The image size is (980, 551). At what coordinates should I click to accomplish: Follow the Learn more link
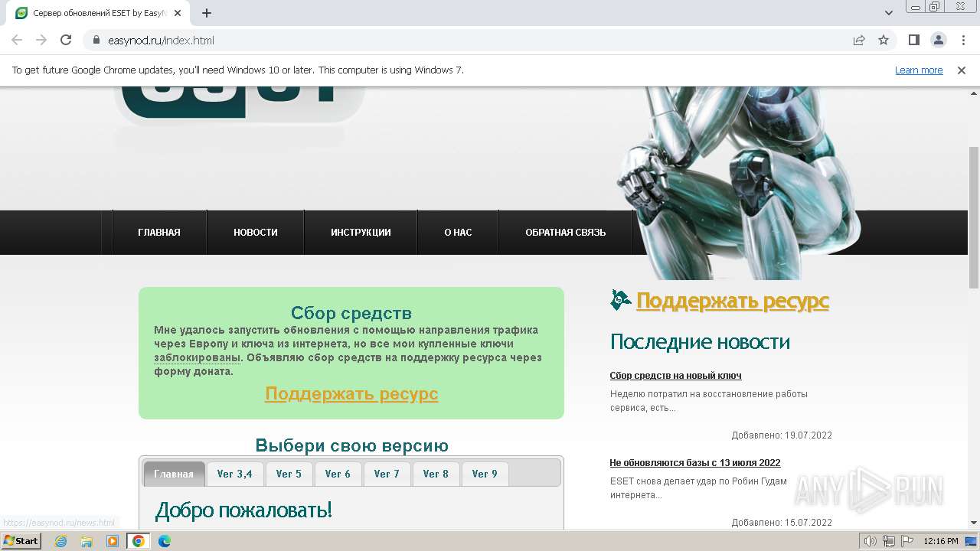pyautogui.click(x=919, y=70)
